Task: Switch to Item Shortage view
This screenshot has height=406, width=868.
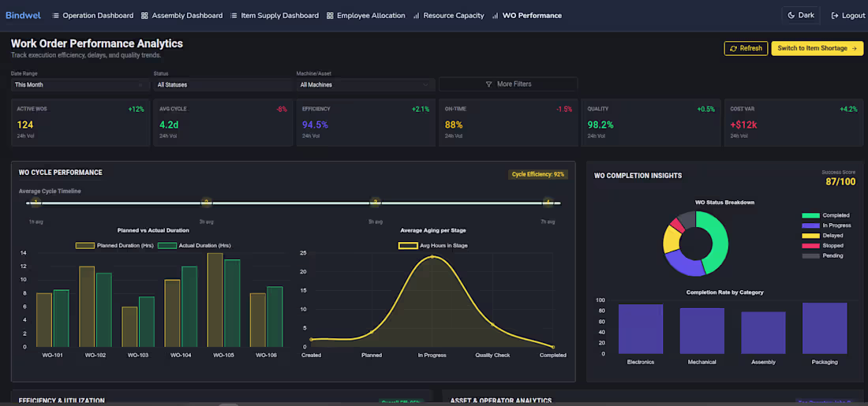Action: 817,49
